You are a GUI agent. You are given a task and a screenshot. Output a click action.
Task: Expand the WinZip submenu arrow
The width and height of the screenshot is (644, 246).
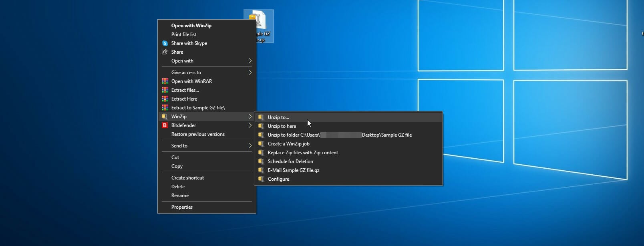click(250, 117)
